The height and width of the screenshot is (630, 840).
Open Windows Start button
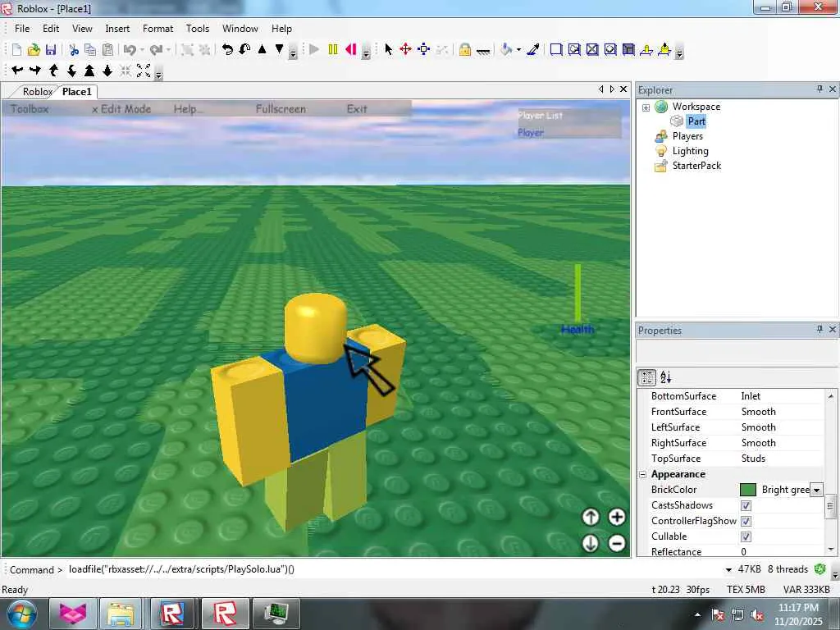point(21,614)
